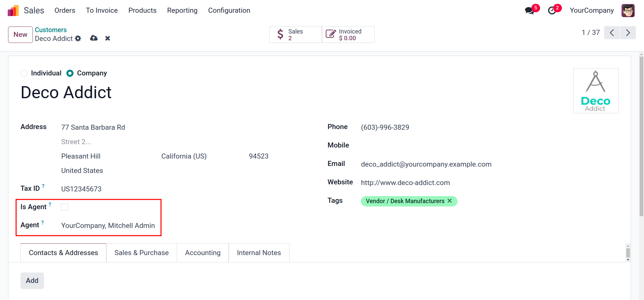Tick the Is Agent checkbox
This screenshot has height=300, width=644.
click(65, 207)
